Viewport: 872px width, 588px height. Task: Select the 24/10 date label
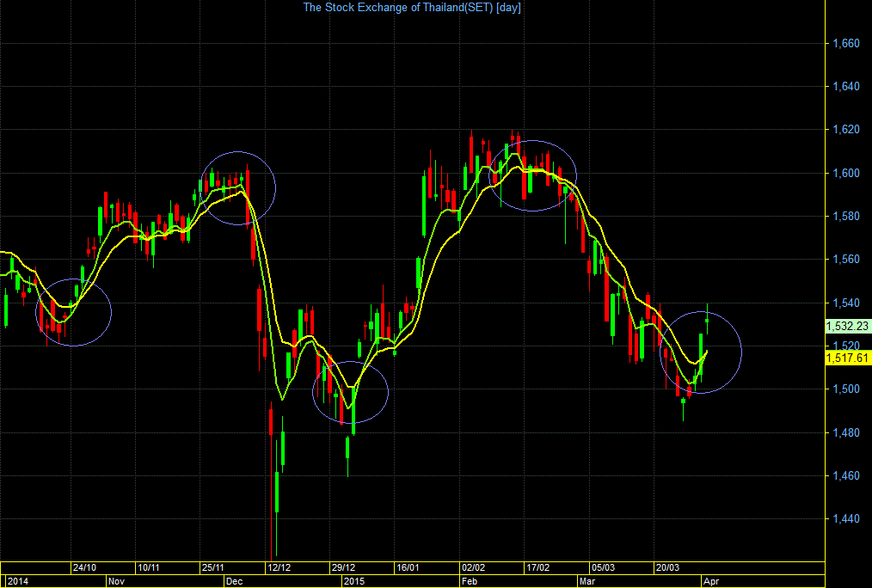(x=84, y=568)
